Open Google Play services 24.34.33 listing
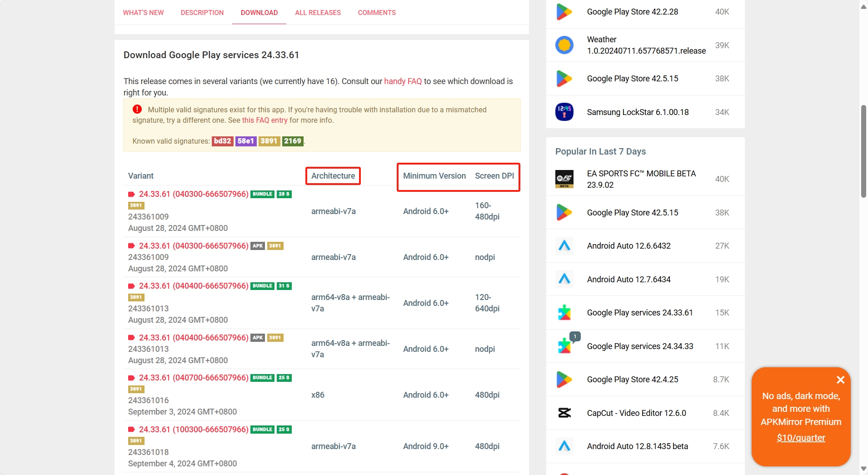This screenshot has width=868, height=475. click(x=640, y=346)
